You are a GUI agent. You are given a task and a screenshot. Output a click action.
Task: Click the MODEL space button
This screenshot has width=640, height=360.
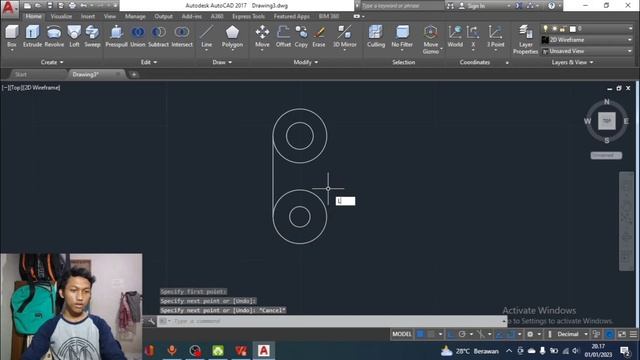click(x=402, y=334)
